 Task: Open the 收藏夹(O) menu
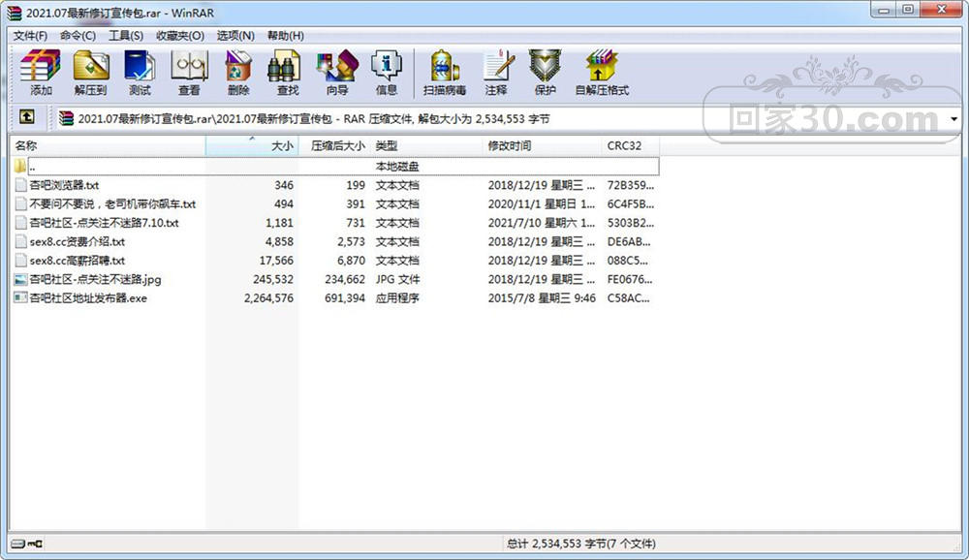tap(180, 35)
